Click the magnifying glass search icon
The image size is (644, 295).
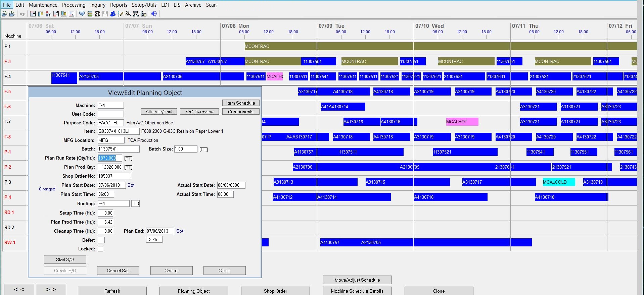[128, 14]
